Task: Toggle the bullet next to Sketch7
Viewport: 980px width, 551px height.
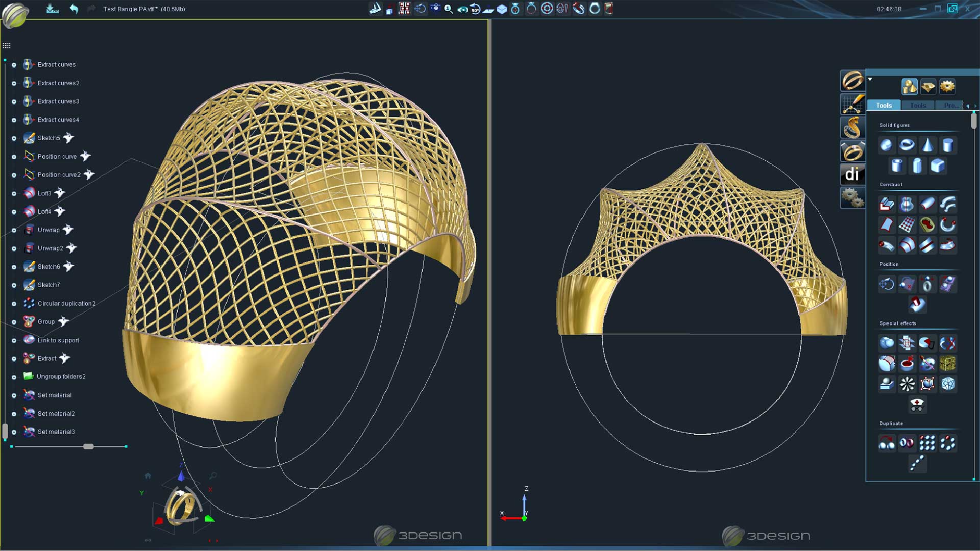Action: pos(14,285)
